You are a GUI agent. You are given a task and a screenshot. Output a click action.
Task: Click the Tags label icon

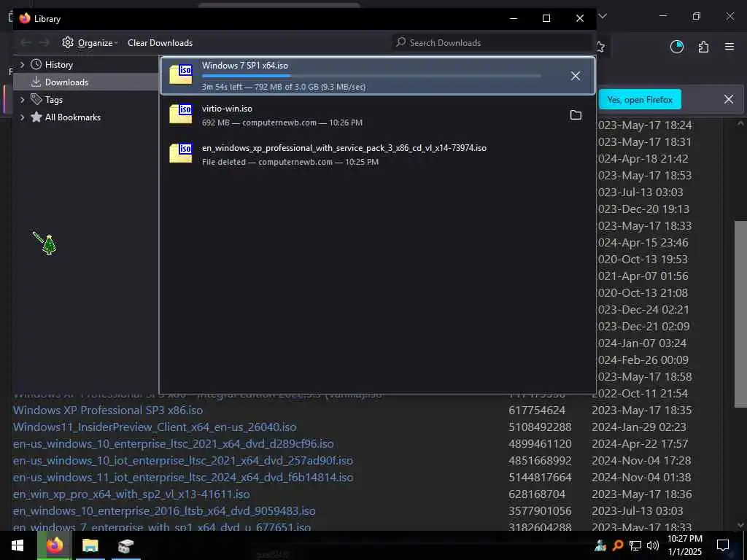36,99
